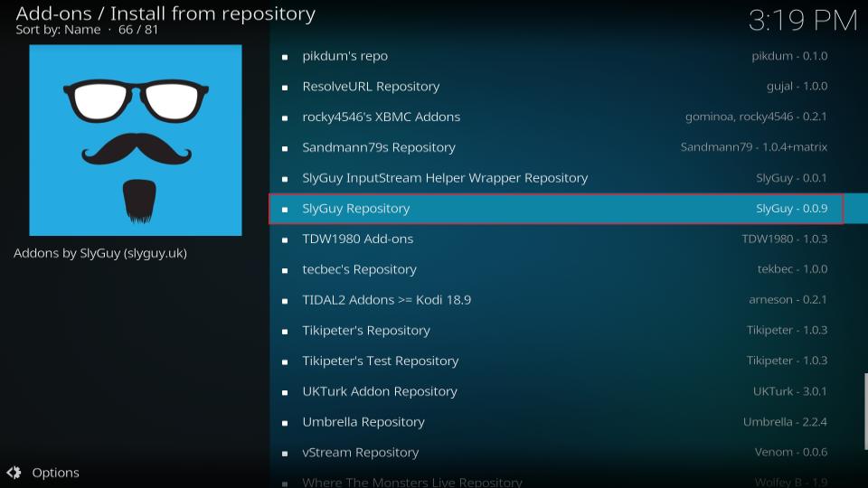
Task: Click the bullet icon beside pikdum's repo
Action: click(285, 57)
